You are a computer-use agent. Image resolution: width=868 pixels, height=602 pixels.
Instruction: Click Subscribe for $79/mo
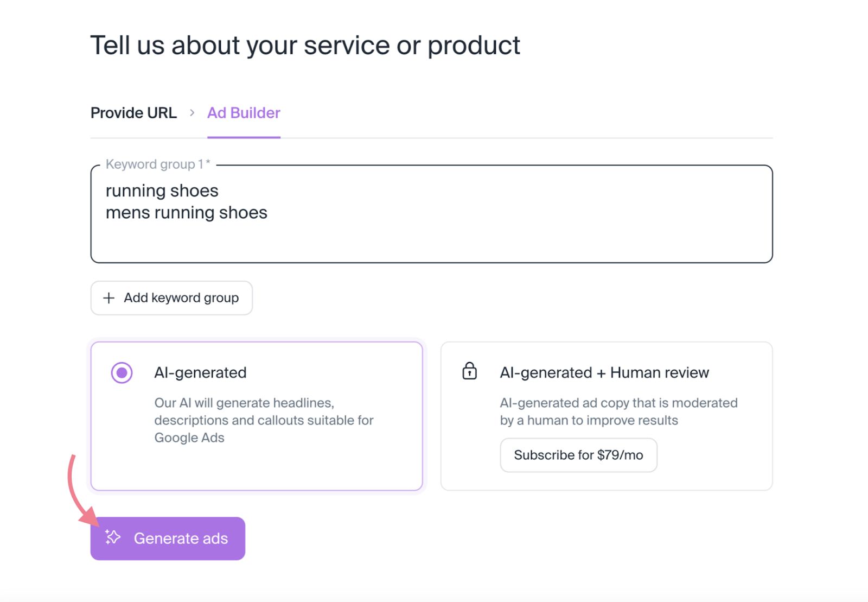click(x=578, y=455)
